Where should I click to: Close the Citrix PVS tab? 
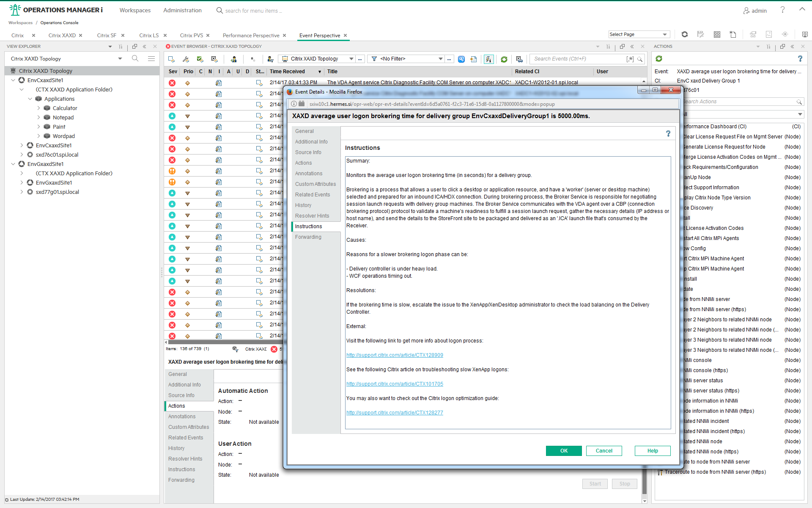(x=208, y=36)
